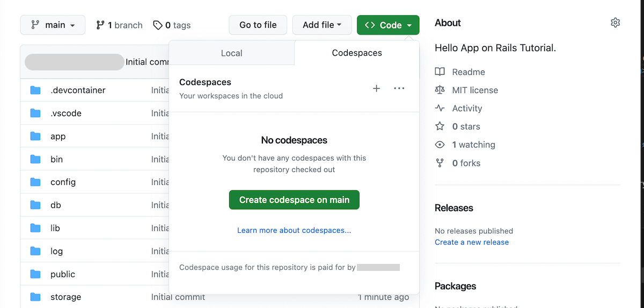Viewport: 644px width, 308px height.
Task: Open the codespaces three-dot options menu
Action: pos(399,89)
